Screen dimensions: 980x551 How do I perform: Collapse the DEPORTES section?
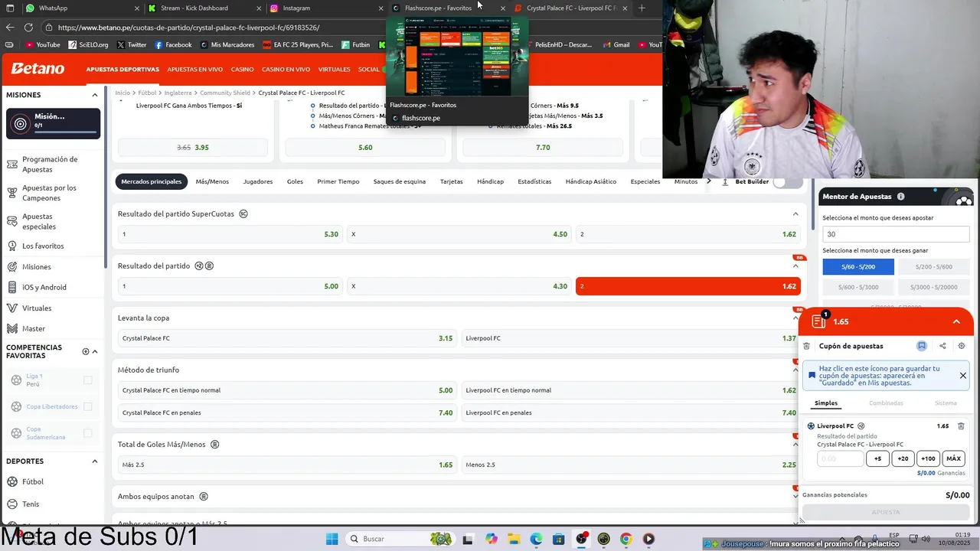point(95,461)
